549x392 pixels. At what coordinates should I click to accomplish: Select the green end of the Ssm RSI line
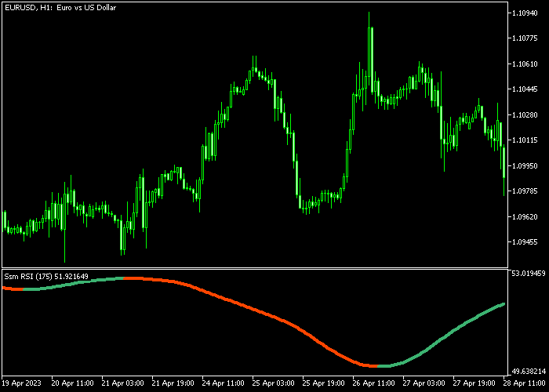point(503,304)
